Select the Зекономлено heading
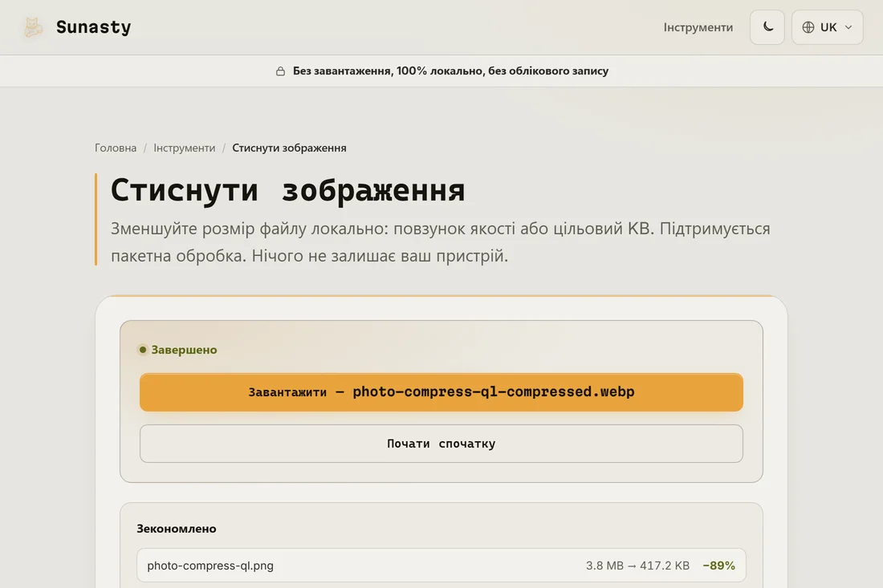This screenshot has height=588, width=883. (177, 529)
